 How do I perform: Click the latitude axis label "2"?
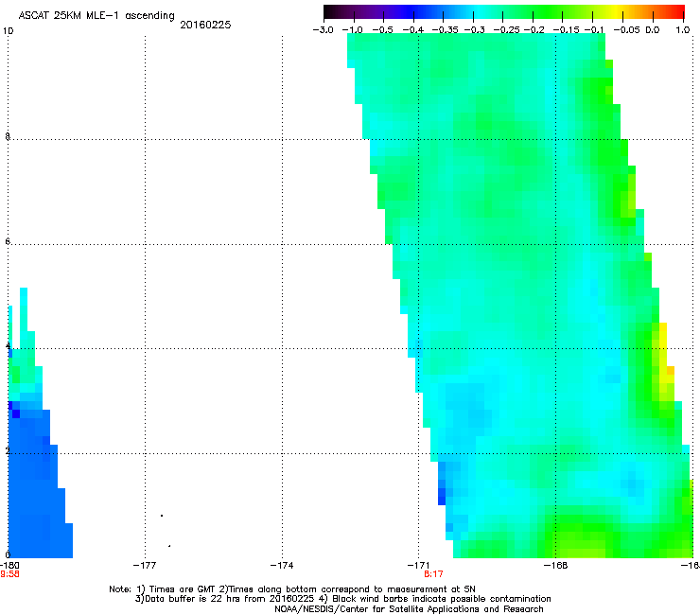pyautogui.click(x=8, y=450)
